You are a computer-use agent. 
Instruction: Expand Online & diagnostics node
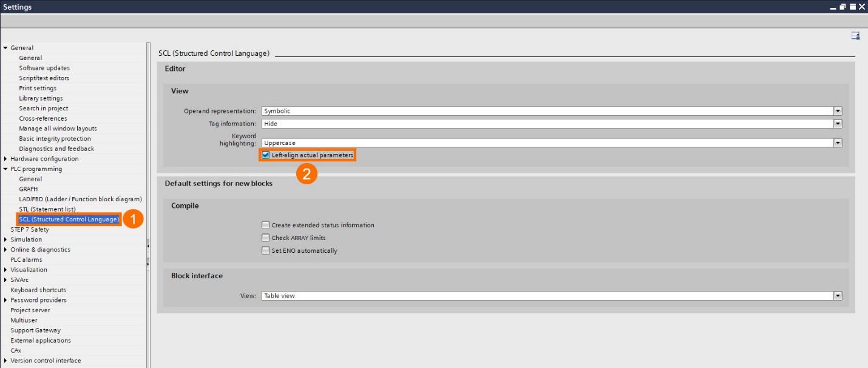click(x=5, y=250)
